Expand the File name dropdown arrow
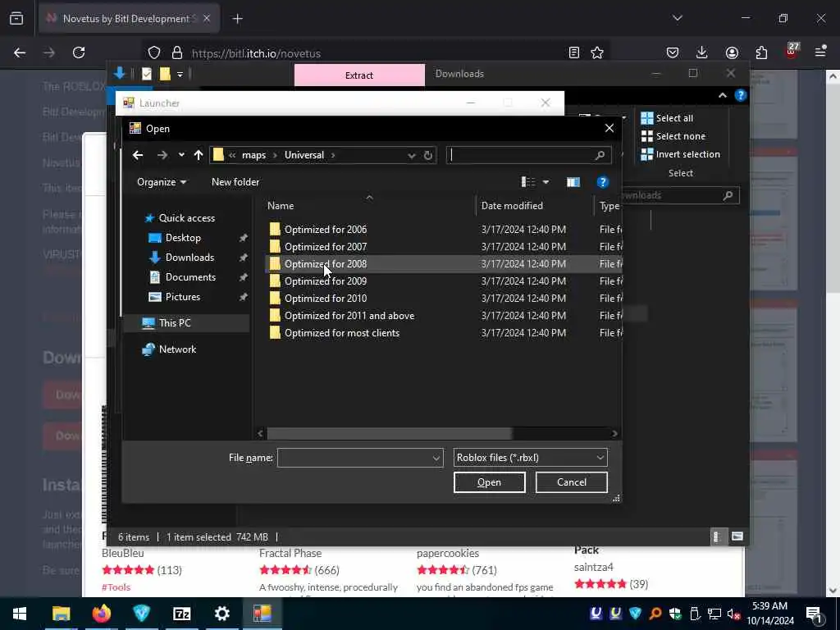Screen dimensions: 840x630 436,458
